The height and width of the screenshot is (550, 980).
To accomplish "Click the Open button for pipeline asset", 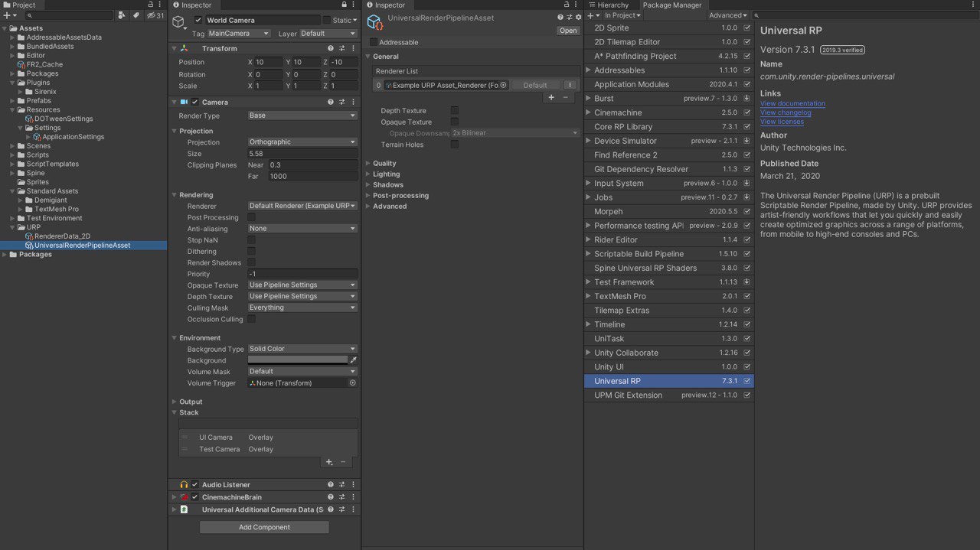I will point(568,31).
